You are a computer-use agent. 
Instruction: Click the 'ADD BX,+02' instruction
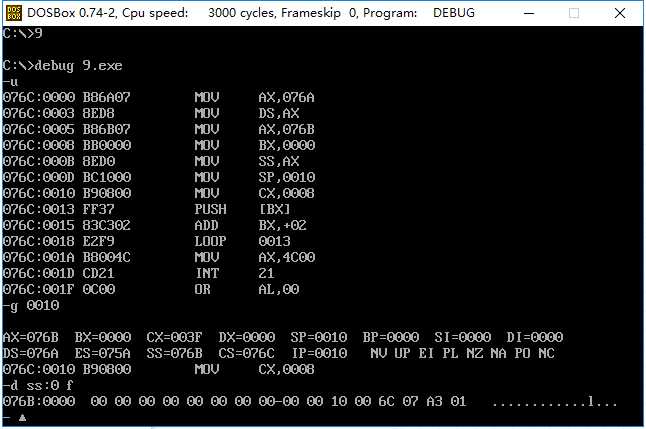[x=250, y=225]
